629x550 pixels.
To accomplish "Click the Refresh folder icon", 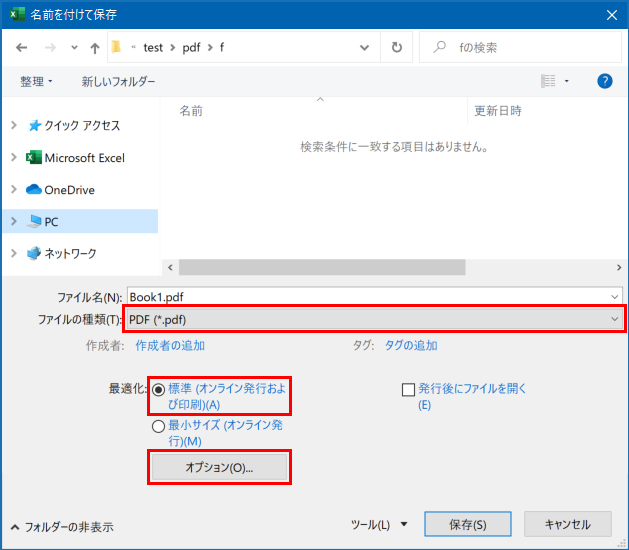I will (x=397, y=47).
